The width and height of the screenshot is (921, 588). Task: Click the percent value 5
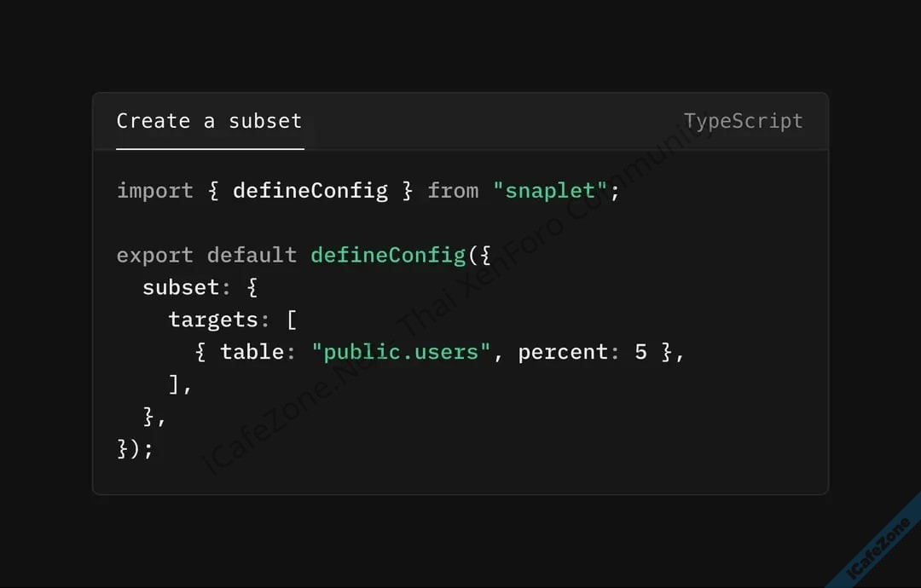coord(640,352)
